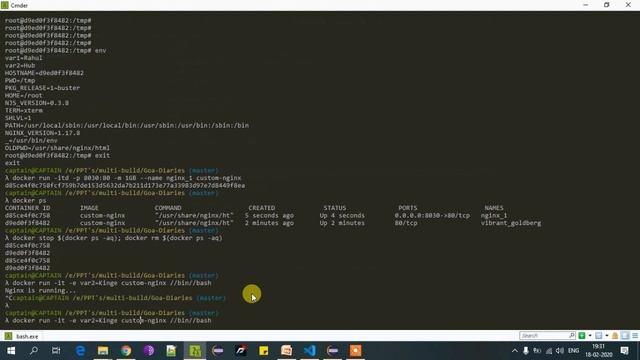Click the 'var1=Rahul' environment line
Image resolution: width=640 pixels, height=360 pixels.
click(x=23, y=58)
